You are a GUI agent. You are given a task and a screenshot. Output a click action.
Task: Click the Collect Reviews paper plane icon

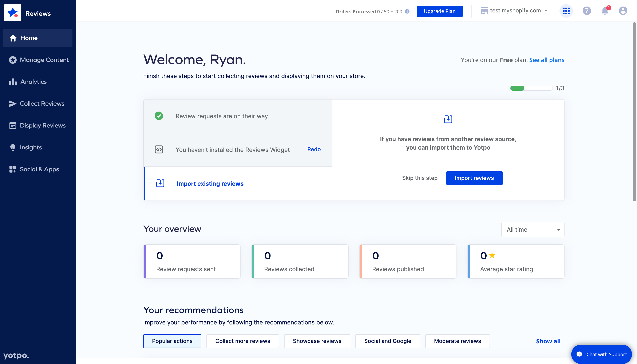click(13, 104)
